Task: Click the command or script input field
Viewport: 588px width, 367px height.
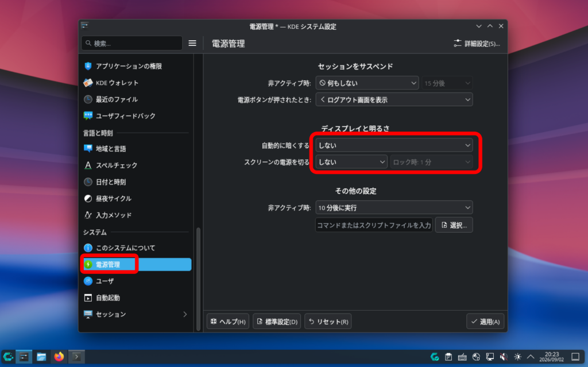Action: click(374, 225)
